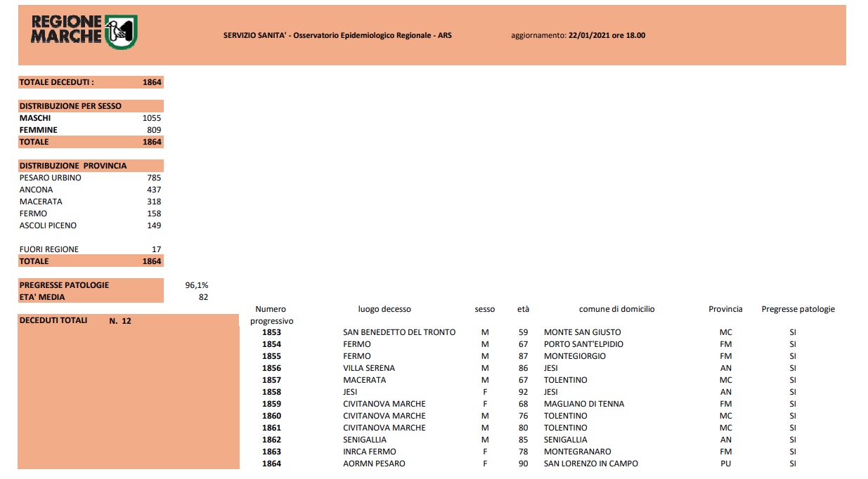Select the PESARO URBINO province row label

point(51,178)
